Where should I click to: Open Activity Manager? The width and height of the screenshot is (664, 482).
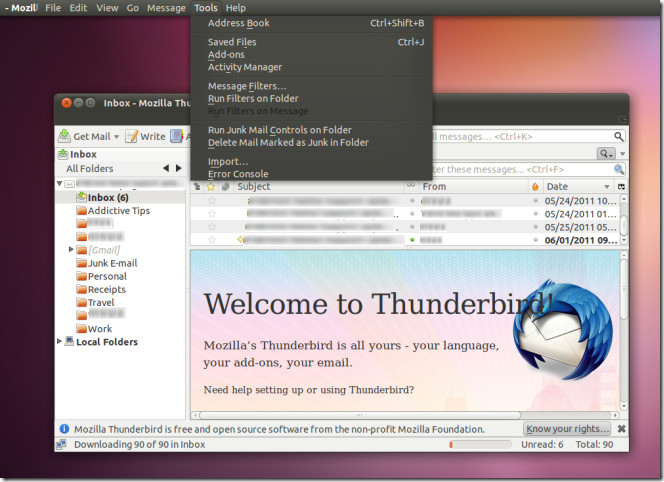312,67
